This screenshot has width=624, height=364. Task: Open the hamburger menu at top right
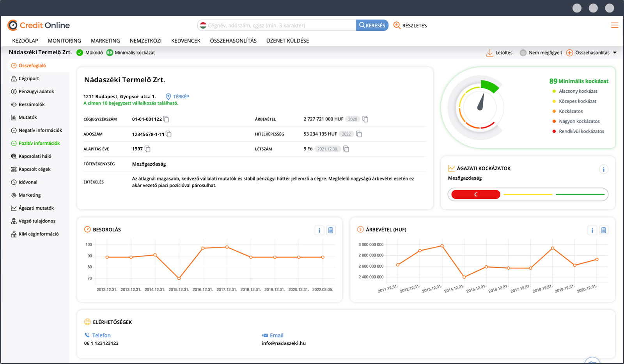(615, 25)
